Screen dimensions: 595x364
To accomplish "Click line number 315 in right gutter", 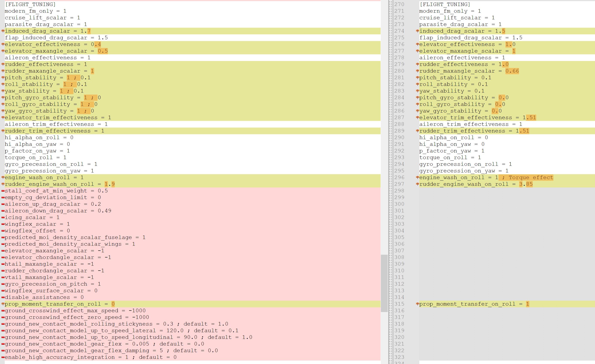I will [x=399, y=304].
